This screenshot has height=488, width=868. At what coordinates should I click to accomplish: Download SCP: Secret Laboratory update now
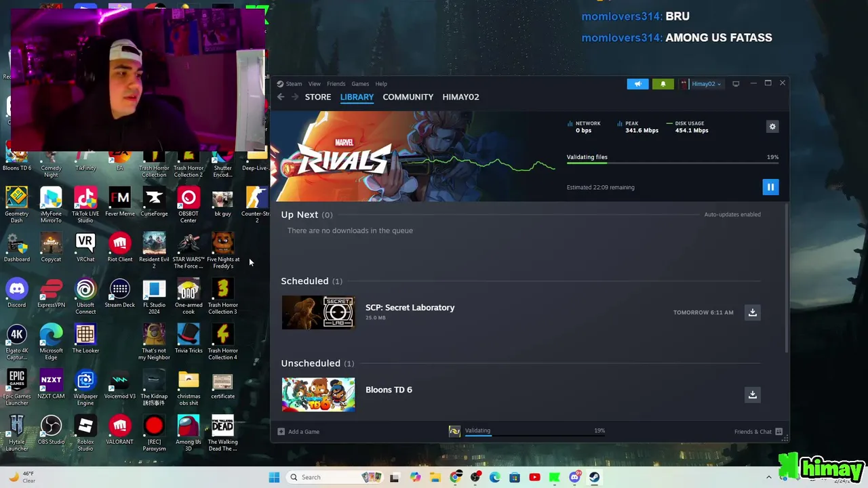pos(752,312)
